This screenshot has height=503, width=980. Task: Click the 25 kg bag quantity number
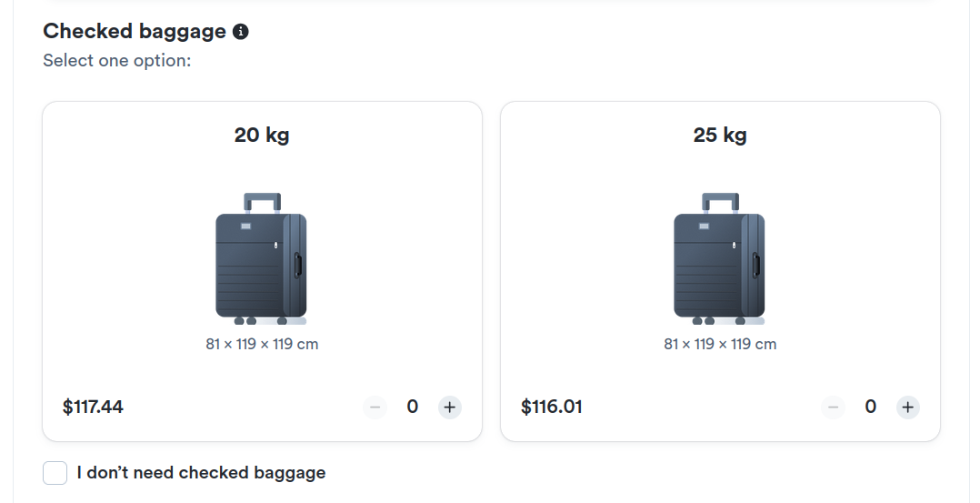pyautogui.click(x=870, y=407)
